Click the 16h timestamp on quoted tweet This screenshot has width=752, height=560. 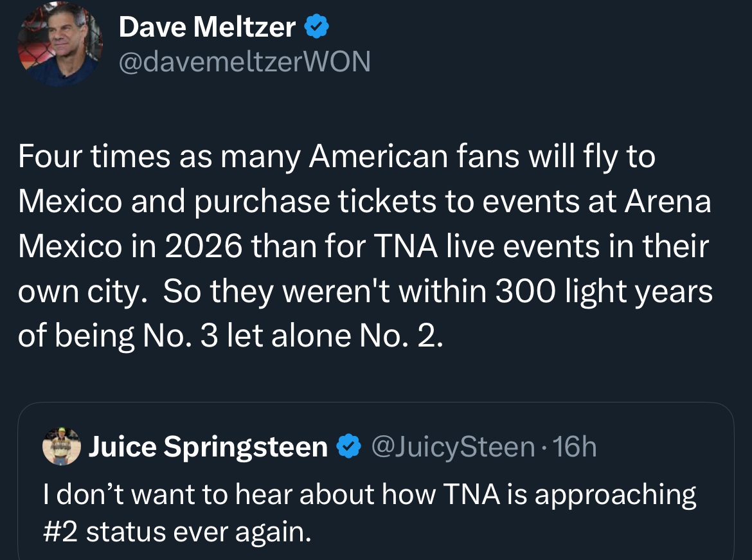(x=575, y=447)
